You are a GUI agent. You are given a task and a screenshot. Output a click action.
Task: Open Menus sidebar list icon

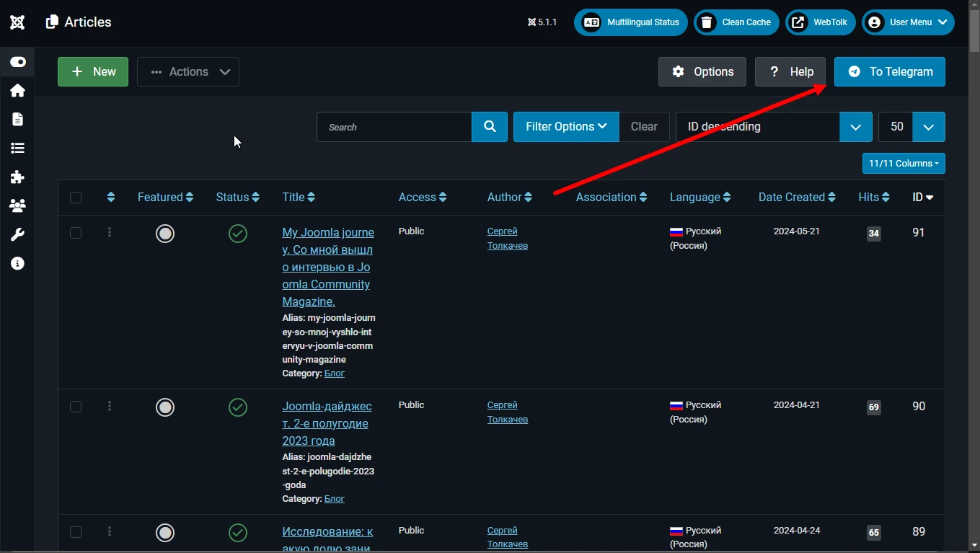pyautogui.click(x=17, y=148)
